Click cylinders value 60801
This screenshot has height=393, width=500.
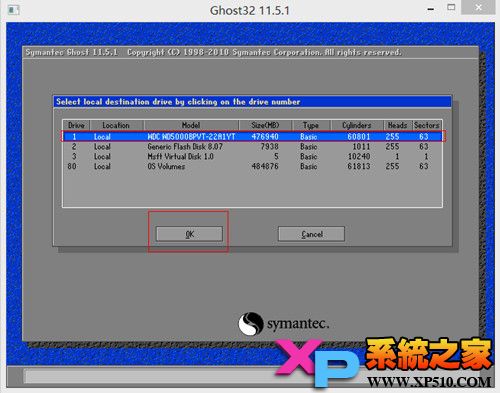tap(359, 136)
